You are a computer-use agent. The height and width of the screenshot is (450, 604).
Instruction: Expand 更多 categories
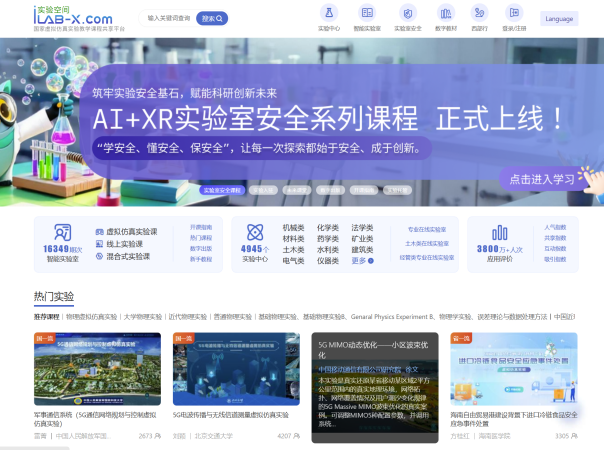point(359,261)
